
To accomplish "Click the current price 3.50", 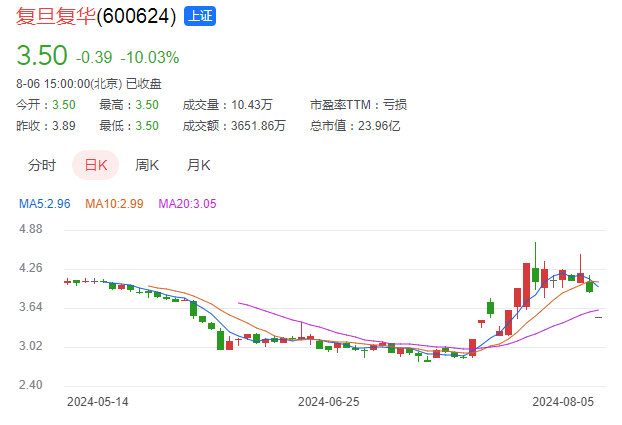I will click(x=42, y=55).
